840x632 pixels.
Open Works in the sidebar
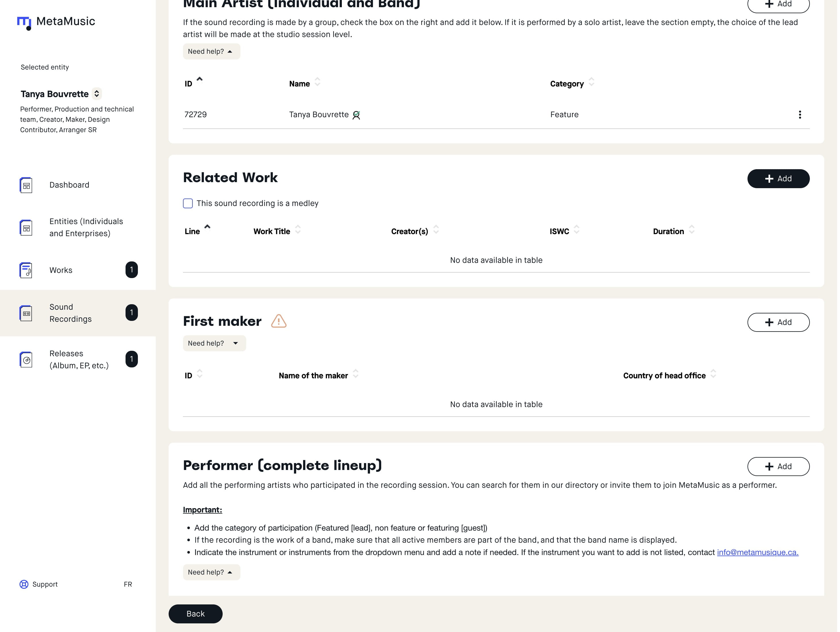[61, 270]
